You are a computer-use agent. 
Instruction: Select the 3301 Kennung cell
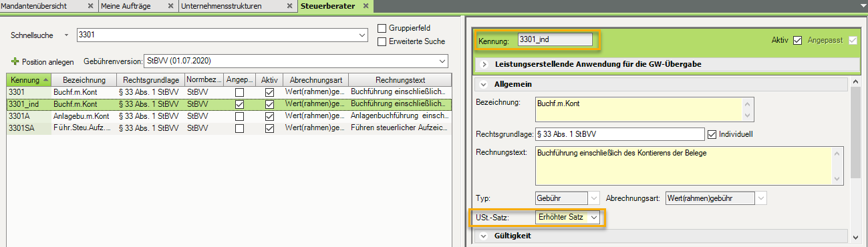[29, 92]
